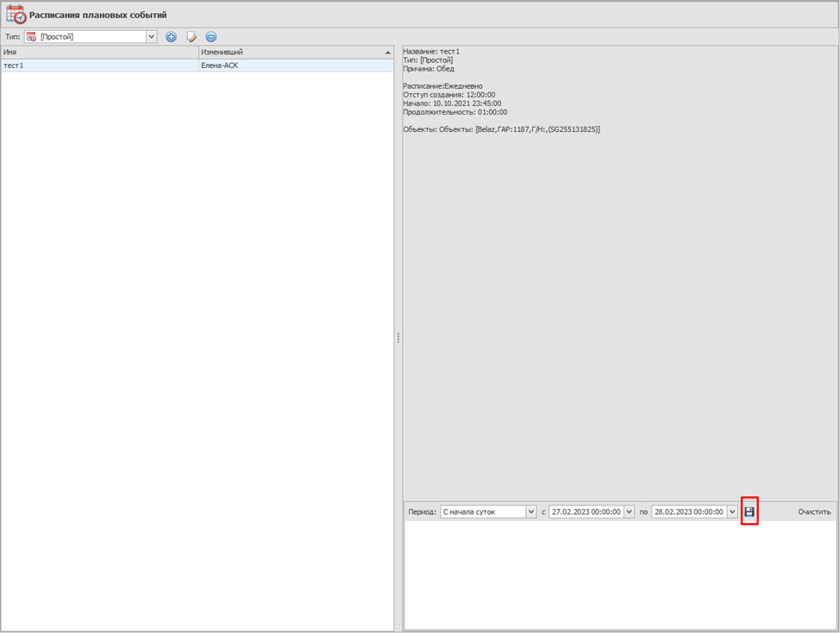Click the edit schedule pencil icon
The height and width of the screenshot is (633, 840).
191,37
